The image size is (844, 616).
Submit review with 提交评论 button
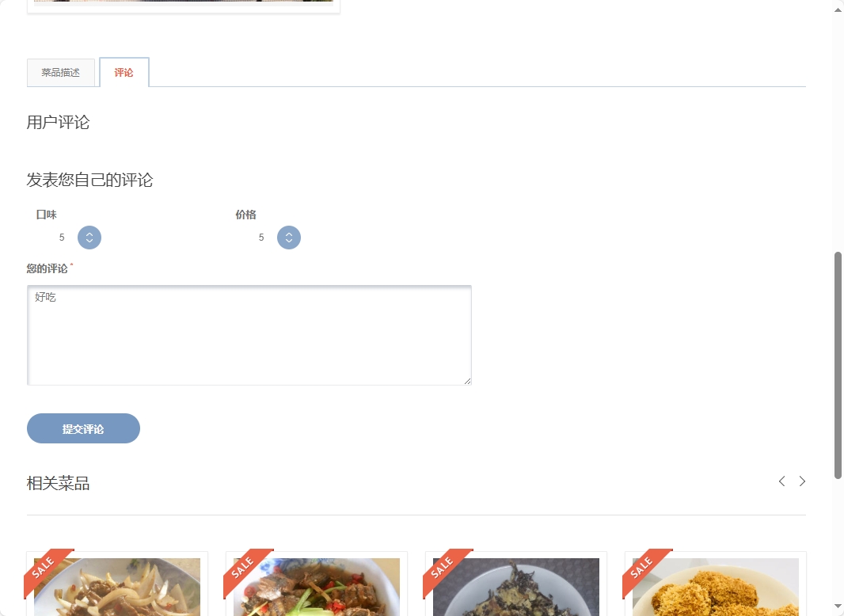[x=83, y=428]
